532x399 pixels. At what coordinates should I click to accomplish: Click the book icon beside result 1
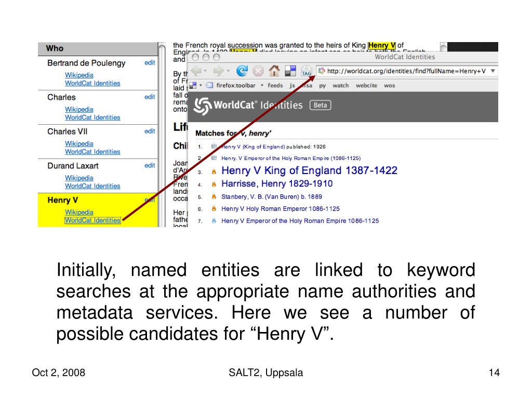(214, 146)
